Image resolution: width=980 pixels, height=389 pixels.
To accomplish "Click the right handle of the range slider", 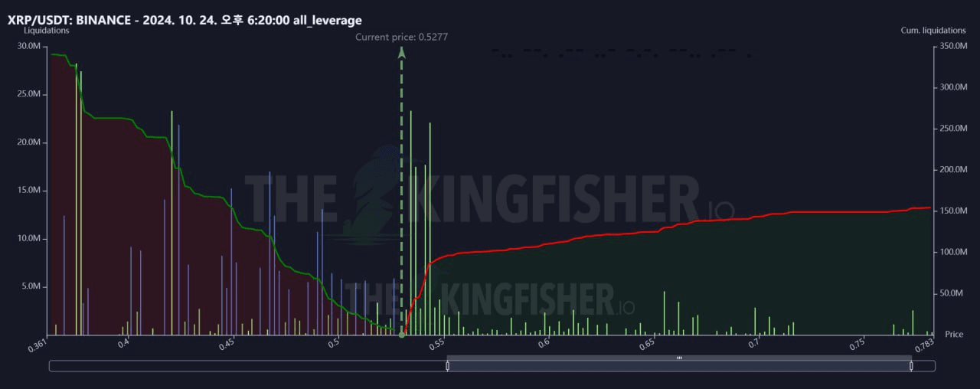I will [x=911, y=366].
